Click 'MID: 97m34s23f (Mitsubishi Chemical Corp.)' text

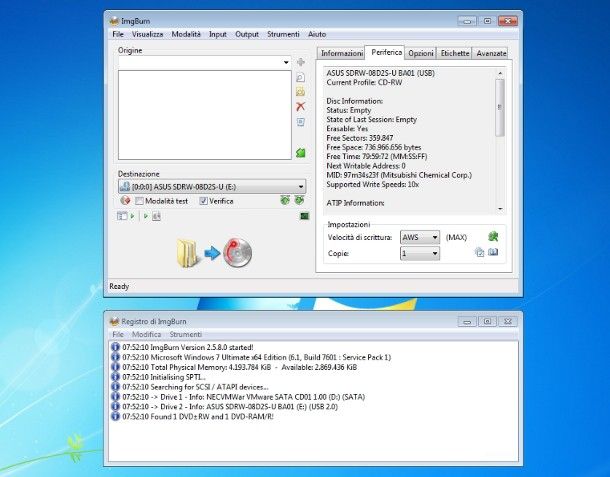[x=399, y=175]
